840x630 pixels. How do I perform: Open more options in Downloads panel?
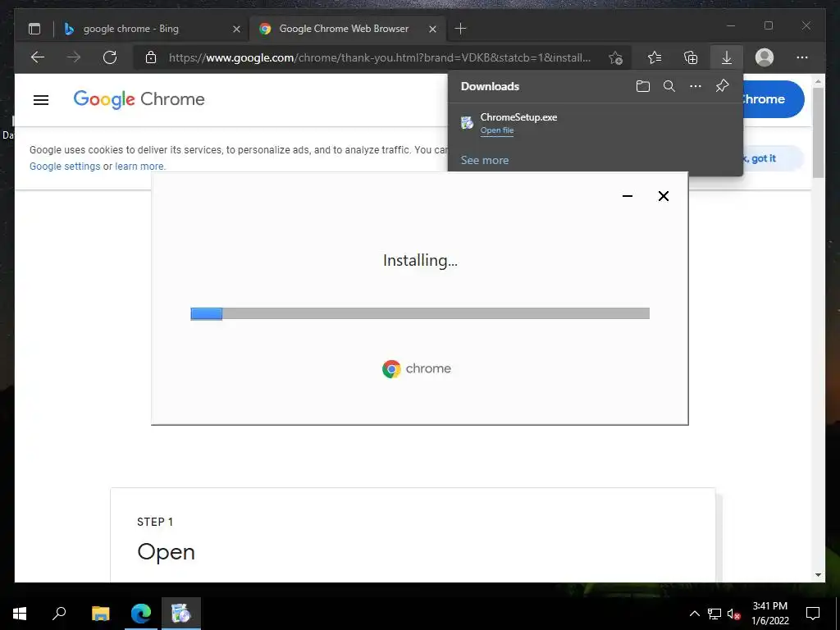696,86
